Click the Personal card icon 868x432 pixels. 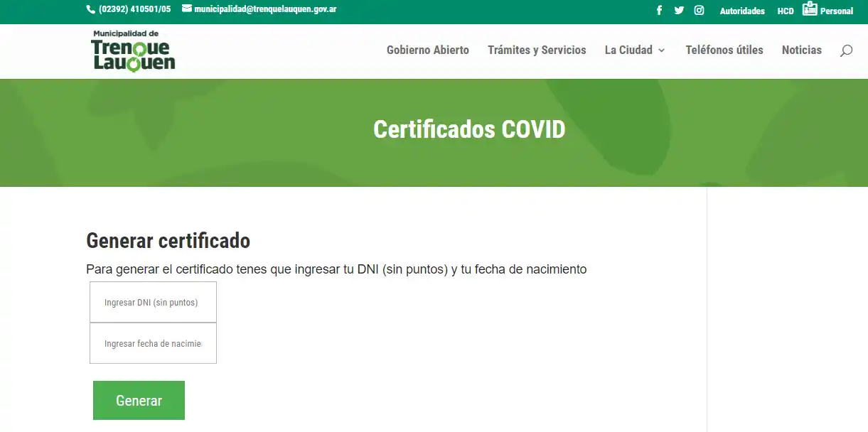click(x=810, y=9)
